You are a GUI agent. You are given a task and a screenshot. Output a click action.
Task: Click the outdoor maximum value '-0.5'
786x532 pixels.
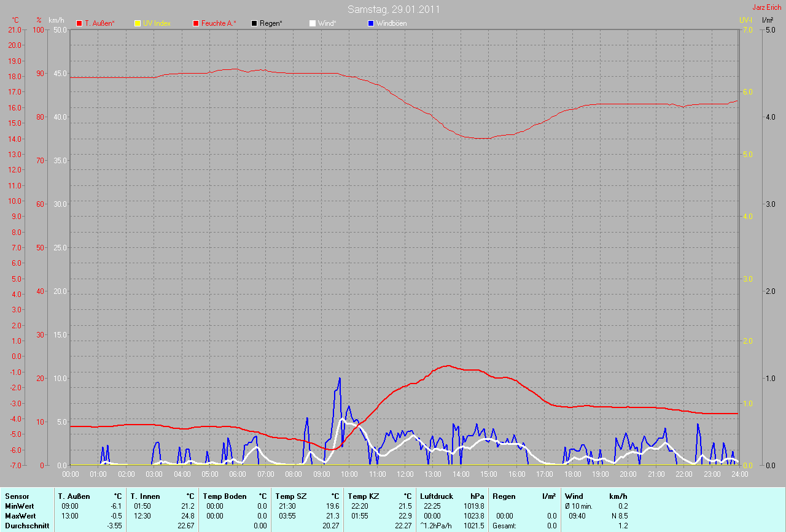pos(116,516)
